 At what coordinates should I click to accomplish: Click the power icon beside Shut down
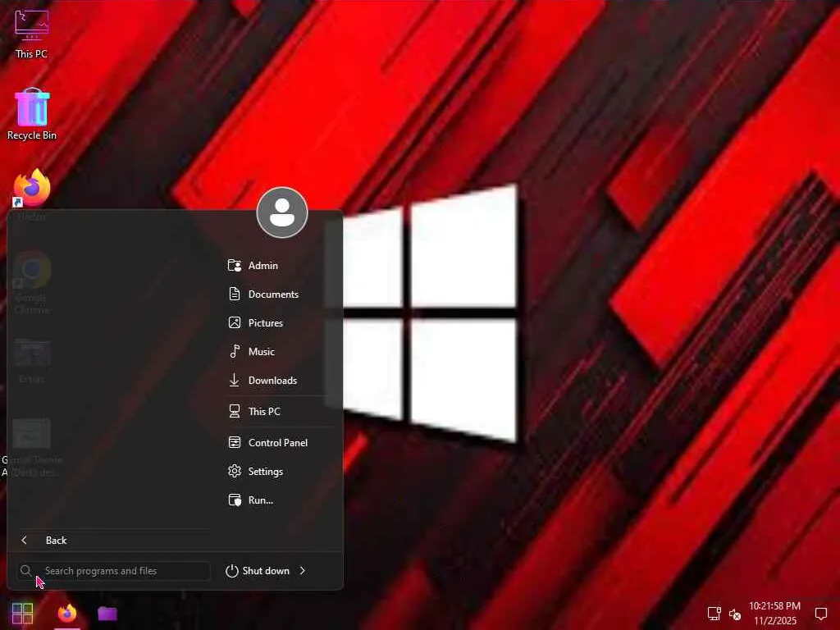[x=232, y=571]
